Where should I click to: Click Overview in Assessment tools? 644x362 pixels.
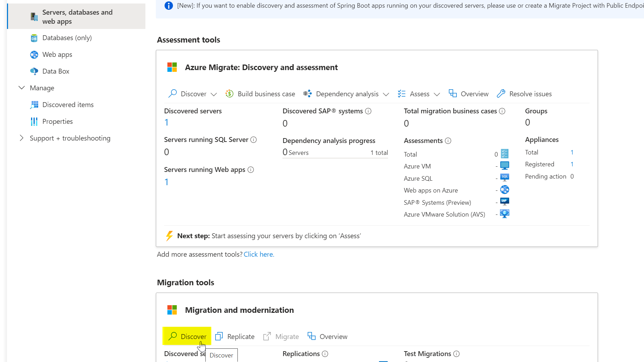point(469,94)
